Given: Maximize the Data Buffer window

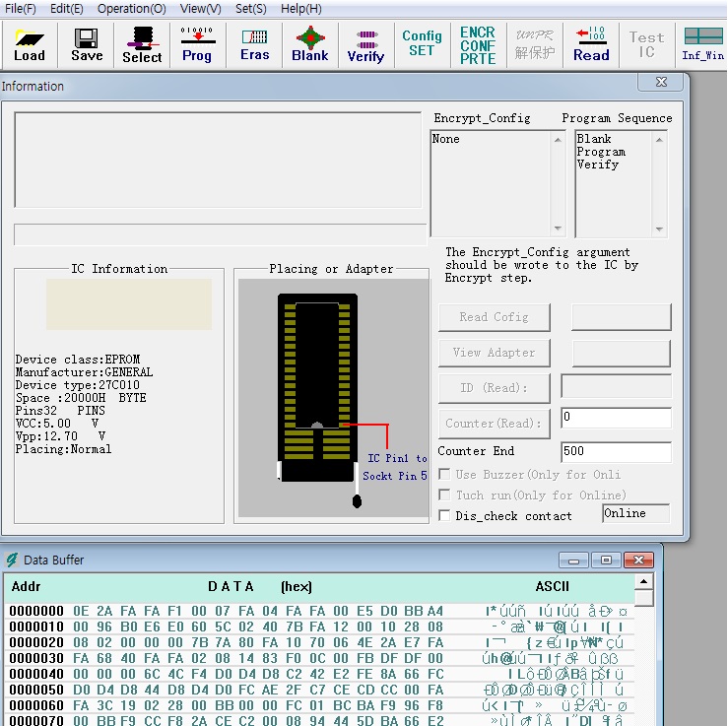Looking at the screenshot, I should pyautogui.click(x=606, y=561).
